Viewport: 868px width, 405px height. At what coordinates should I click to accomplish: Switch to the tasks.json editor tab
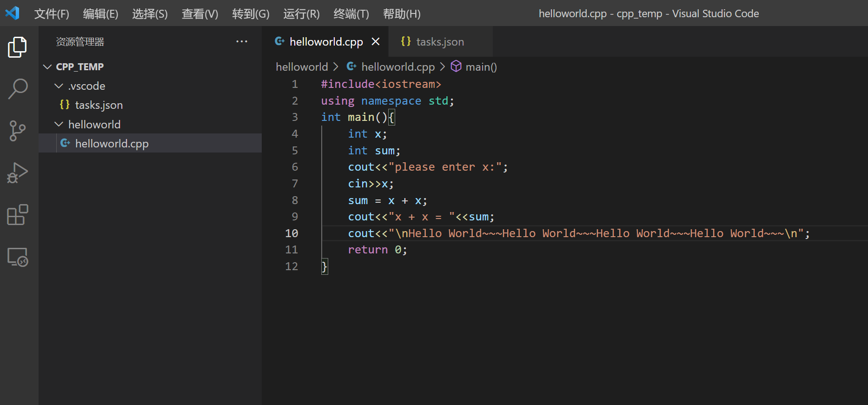pos(440,41)
